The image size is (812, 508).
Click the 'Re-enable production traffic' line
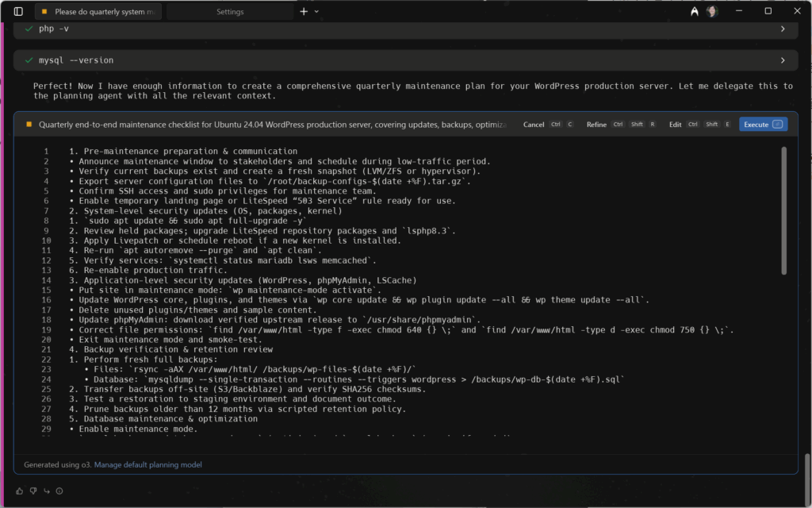coord(148,270)
